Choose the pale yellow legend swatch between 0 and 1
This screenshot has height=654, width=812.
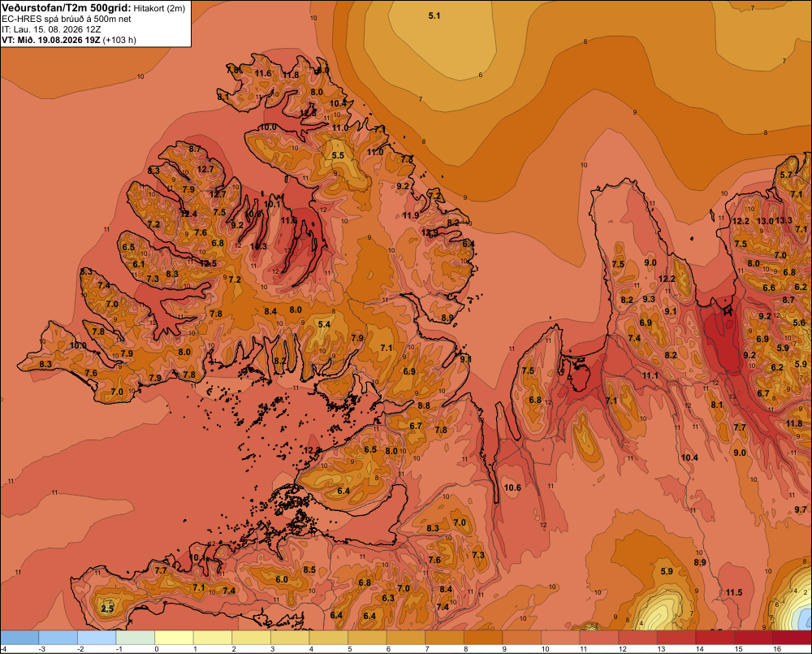pyautogui.click(x=174, y=637)
